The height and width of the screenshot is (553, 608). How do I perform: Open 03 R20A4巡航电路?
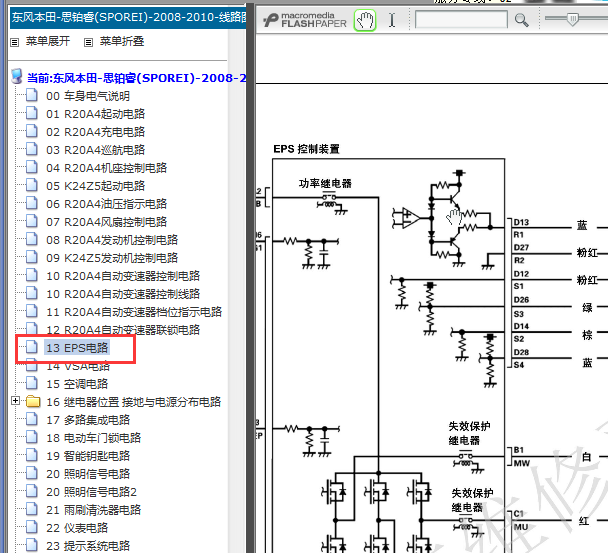coord(95,150)
